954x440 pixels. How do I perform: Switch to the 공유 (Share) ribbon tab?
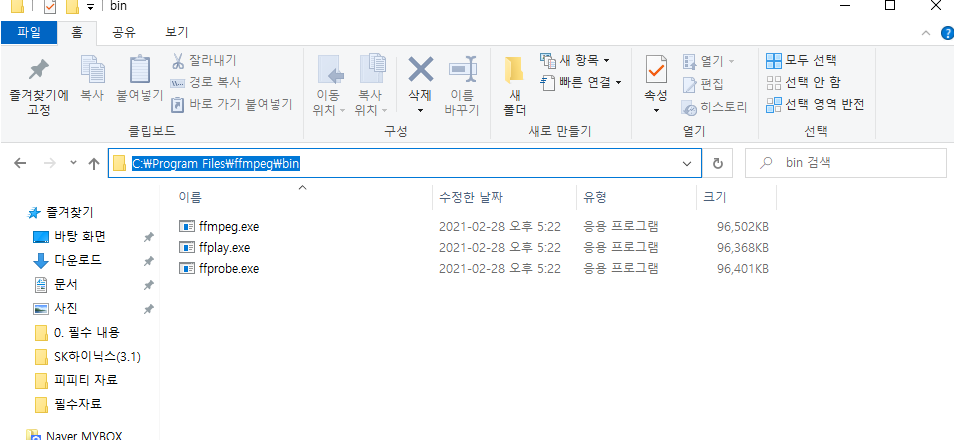tap(124, 32)
